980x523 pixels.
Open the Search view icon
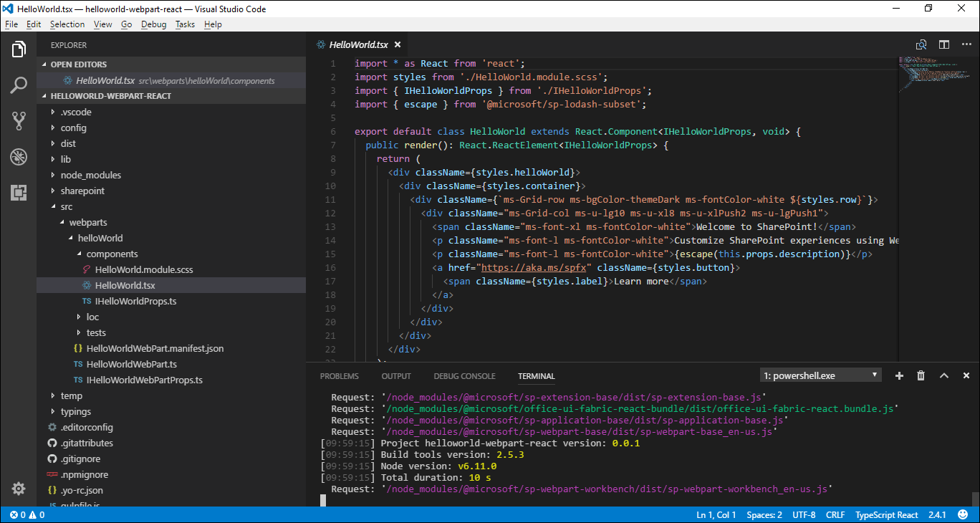19,85
